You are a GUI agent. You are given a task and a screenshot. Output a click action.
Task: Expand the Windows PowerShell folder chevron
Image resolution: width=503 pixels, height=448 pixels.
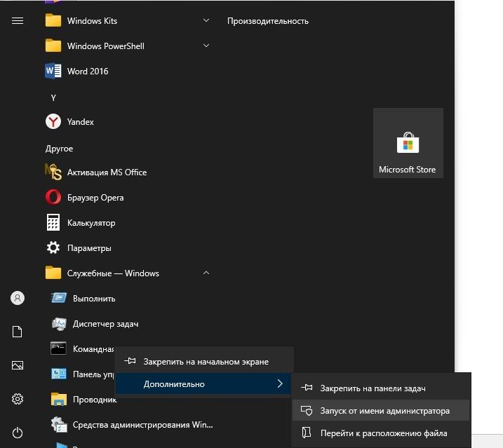[x=206, y=46]
